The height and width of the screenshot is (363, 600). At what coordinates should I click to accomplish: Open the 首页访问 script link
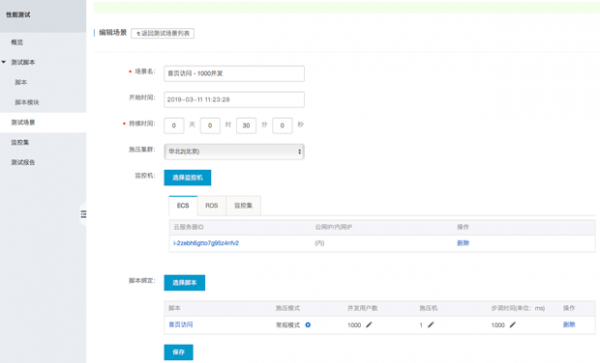(x=181, y=325)
